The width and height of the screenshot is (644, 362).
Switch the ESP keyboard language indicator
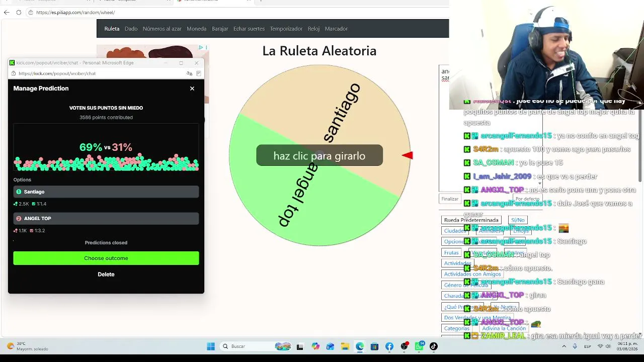pos(588,346)
